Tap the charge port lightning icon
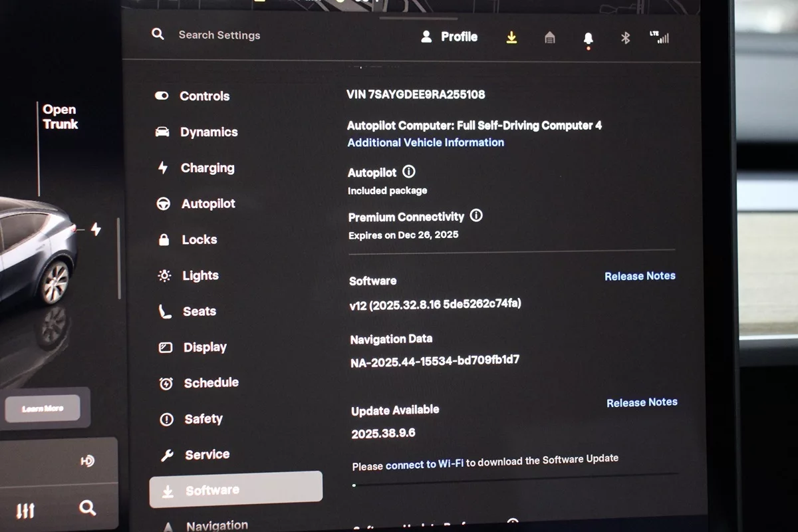Image resolution: width=798 pixels, height=532 pixels. 96,229
